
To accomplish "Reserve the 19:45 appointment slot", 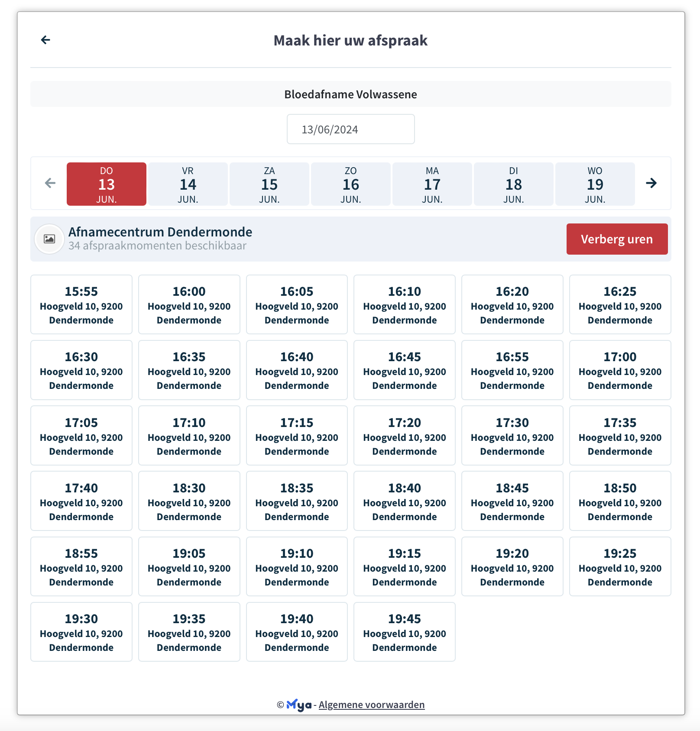I will [404, 632].
